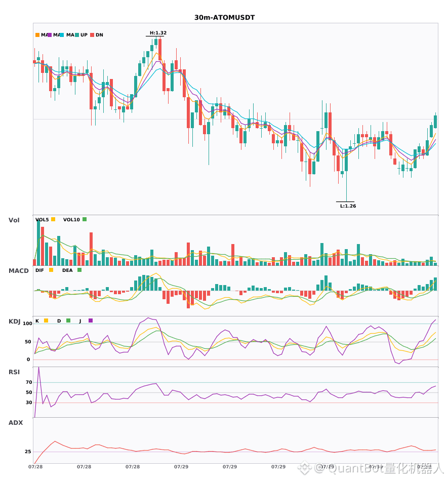Click the VOL10 legend text

click(x=71, y=220)
